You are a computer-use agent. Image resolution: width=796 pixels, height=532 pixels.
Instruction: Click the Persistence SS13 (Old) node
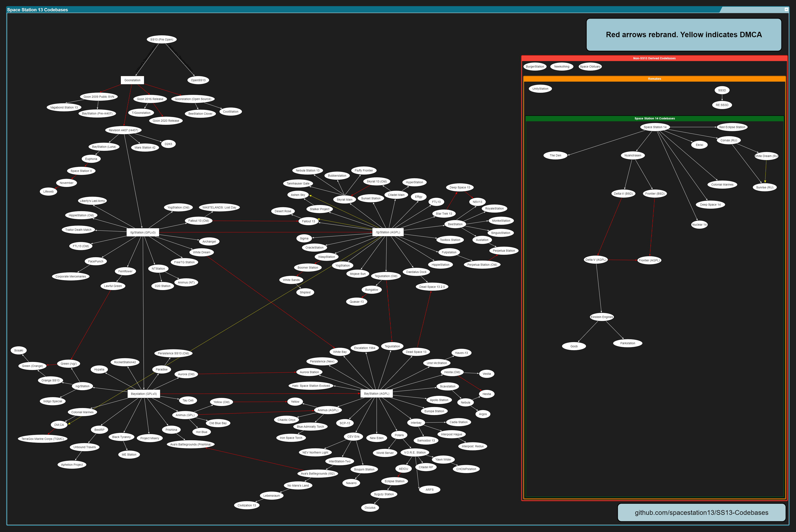(173, 353)
